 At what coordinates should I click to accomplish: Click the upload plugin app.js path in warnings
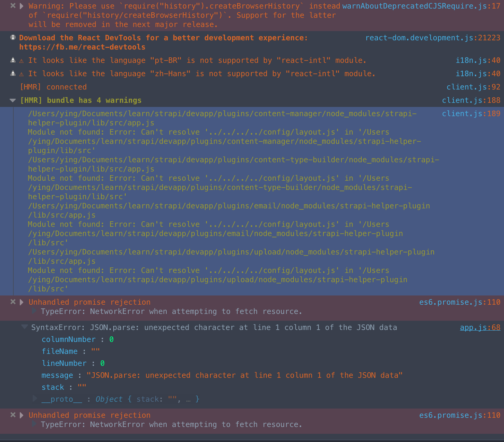point(231,257)
